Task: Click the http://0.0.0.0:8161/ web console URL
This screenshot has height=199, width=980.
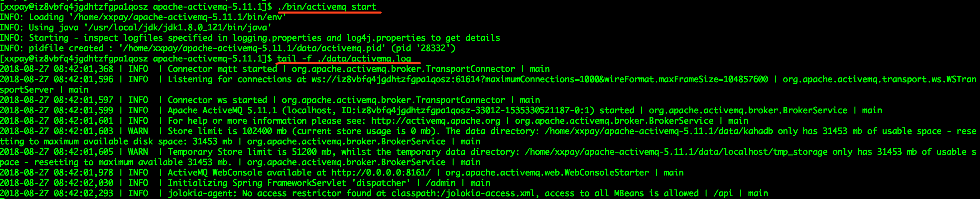Action: pos(381,173)
